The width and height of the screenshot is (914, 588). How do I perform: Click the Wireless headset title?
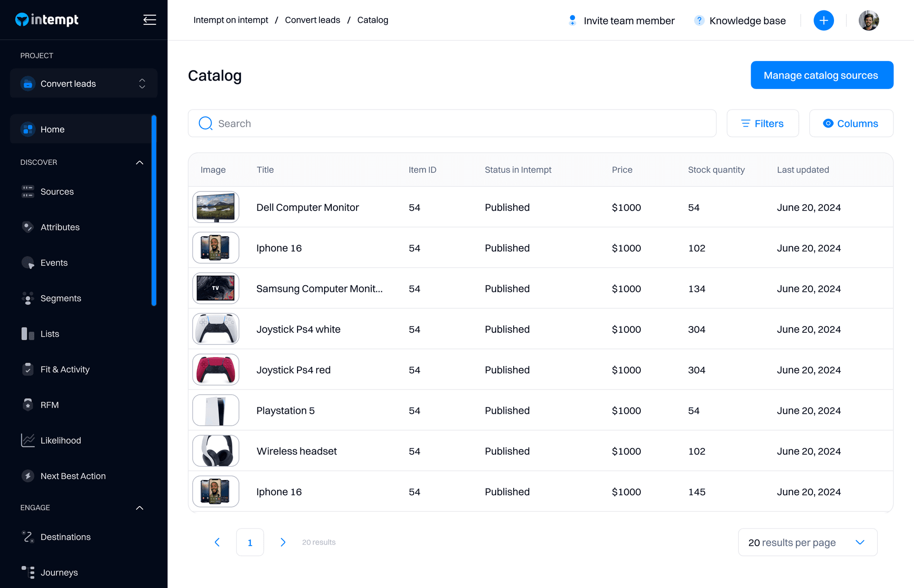click(296, 451)
